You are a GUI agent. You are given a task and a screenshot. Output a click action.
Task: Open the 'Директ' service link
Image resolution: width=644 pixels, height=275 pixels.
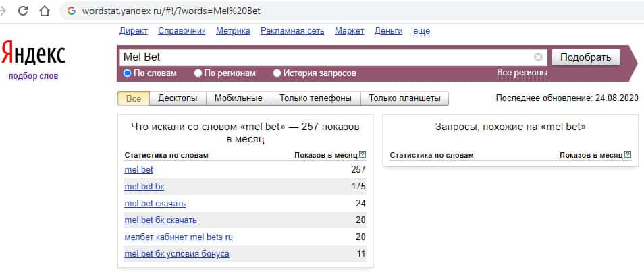(133, 31)
